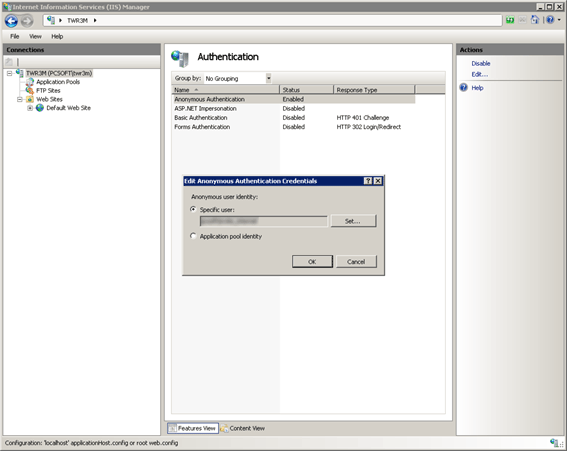Click Cancel in credentials dialog

356,261
